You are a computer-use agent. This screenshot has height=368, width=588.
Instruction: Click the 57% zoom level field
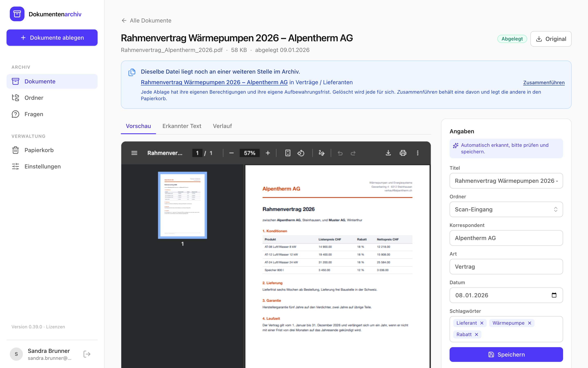249,153
